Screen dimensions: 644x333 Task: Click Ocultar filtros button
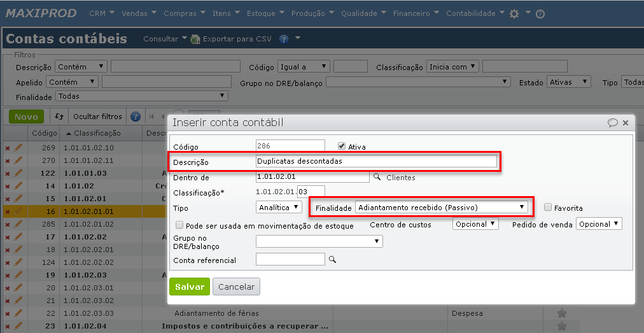[97, 117]
